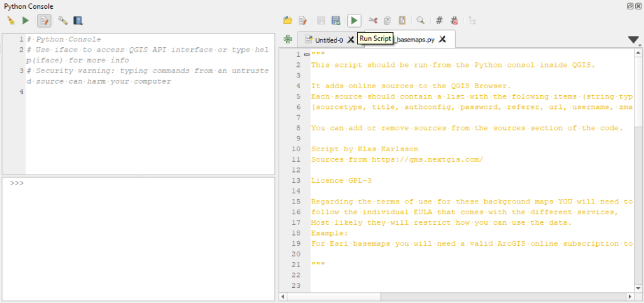644x303 pixels.
Task: Close the basemaps.py tab
Action: coord(443,39)
